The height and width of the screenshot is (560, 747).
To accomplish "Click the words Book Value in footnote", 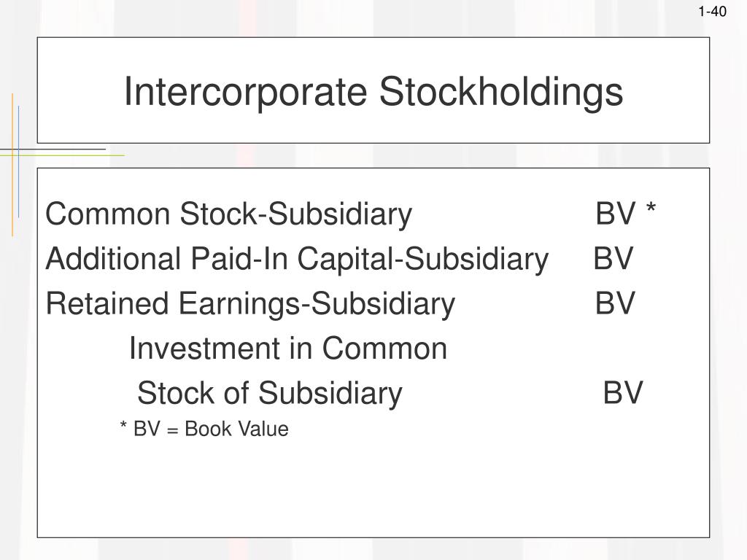I will click(237, 429).
